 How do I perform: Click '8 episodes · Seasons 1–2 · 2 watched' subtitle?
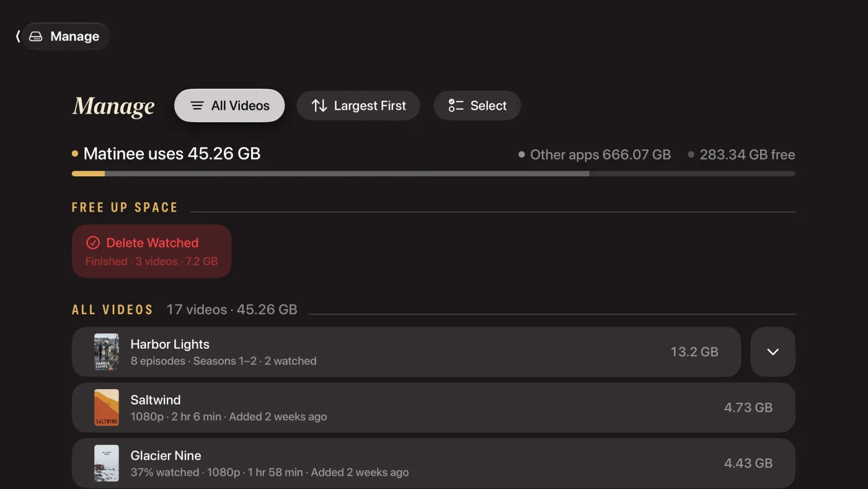tap(223, 361)
